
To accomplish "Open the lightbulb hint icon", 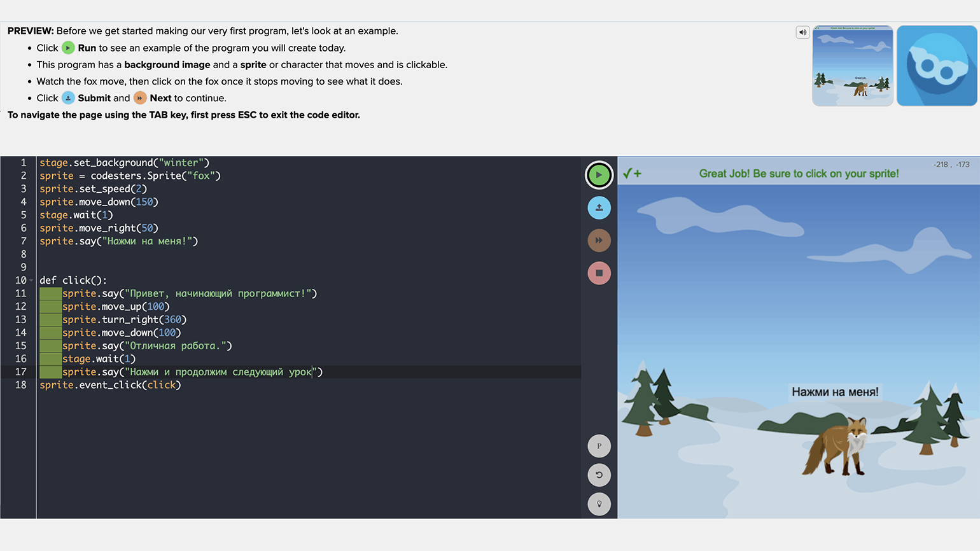I will [599, 504].
